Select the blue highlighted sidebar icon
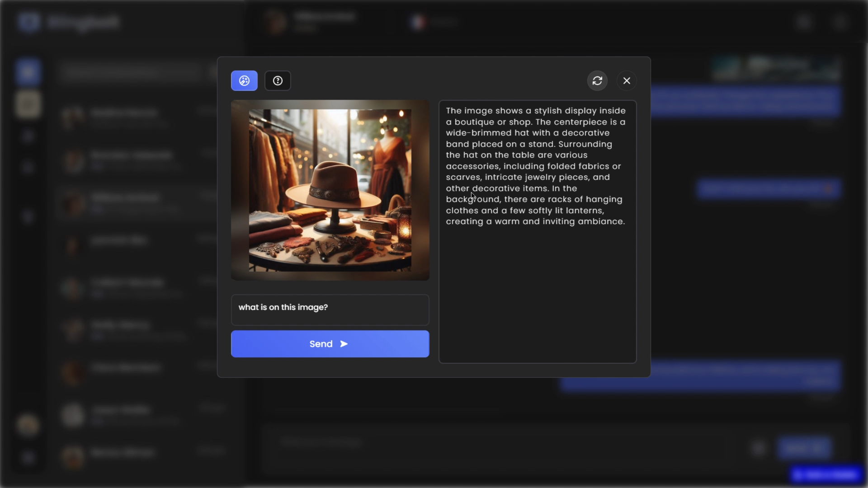 tap(28, 72)
